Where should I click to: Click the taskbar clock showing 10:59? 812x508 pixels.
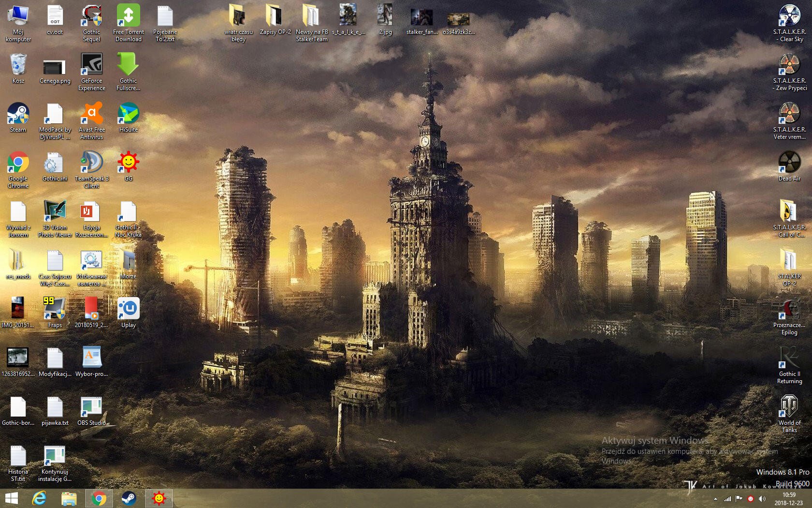[789, 499]
